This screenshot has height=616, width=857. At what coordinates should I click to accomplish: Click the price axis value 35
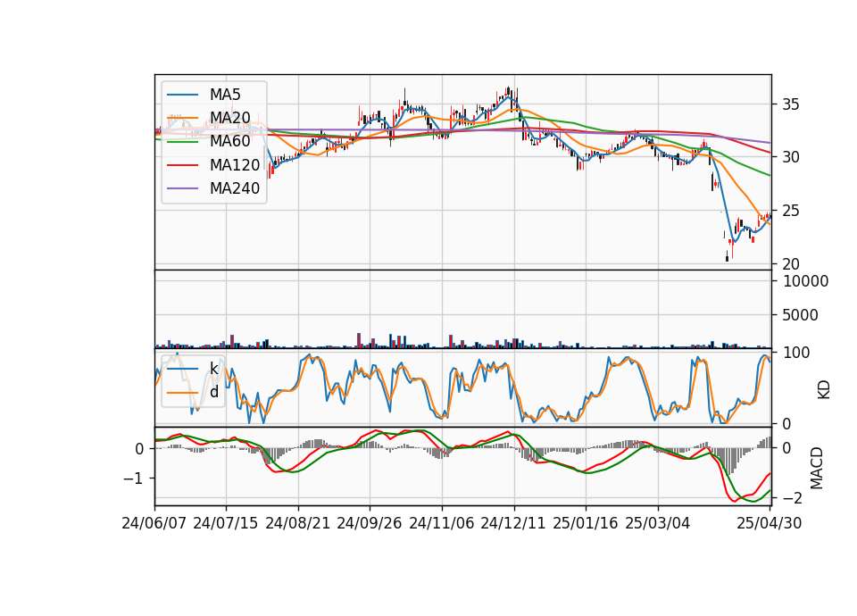[x=791, y=104]
